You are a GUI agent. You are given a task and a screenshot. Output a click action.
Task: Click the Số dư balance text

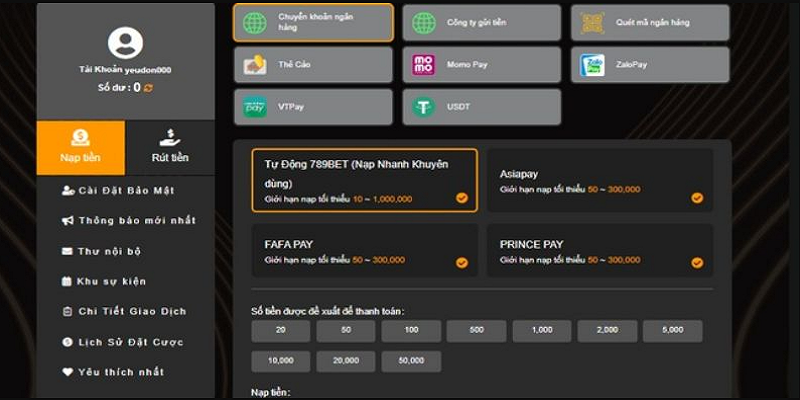click(119, 88)
